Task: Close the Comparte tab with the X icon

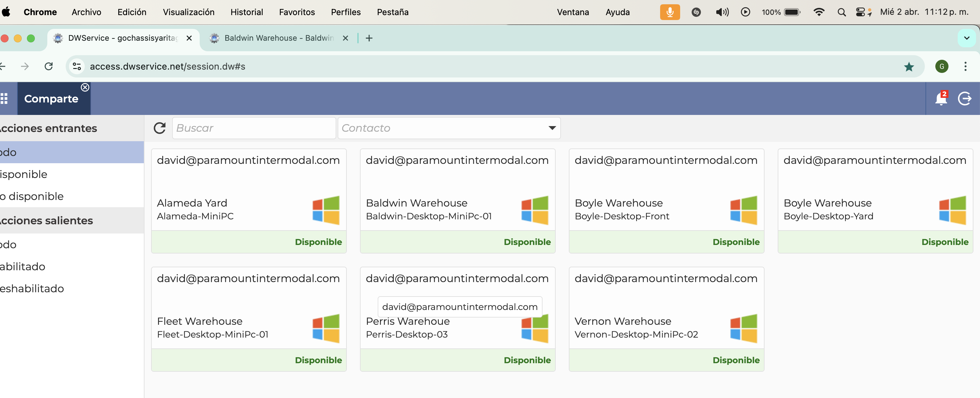Action: tap(85, 88)
